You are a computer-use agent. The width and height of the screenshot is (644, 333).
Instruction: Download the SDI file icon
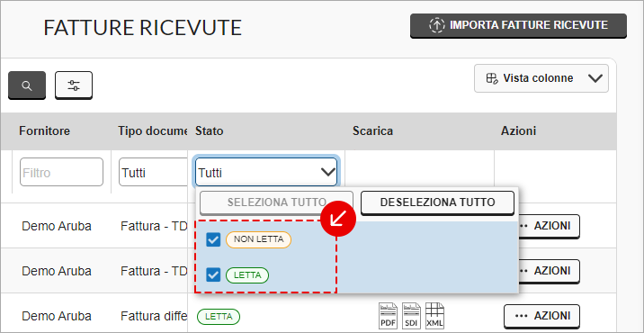pos(412,316)
